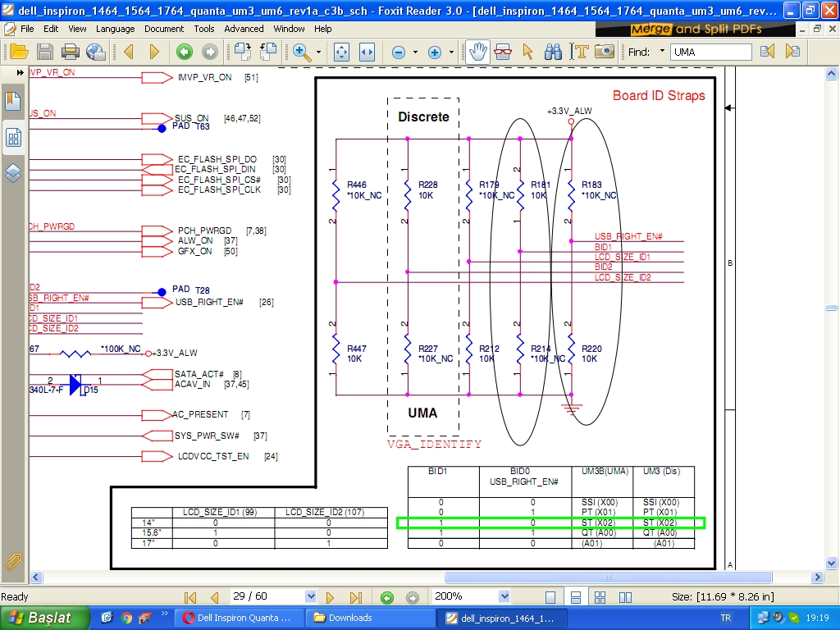Switch to Downloads folder taskbar window
Image resolution: width=840 pixels, height=630 pixels.
point(369,618)
